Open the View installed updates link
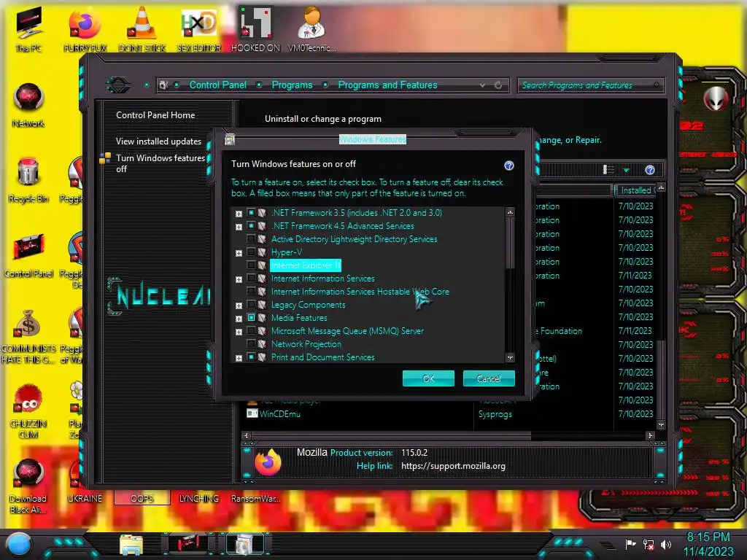Viewport: 747px width, 560px height. click(158, 141)
